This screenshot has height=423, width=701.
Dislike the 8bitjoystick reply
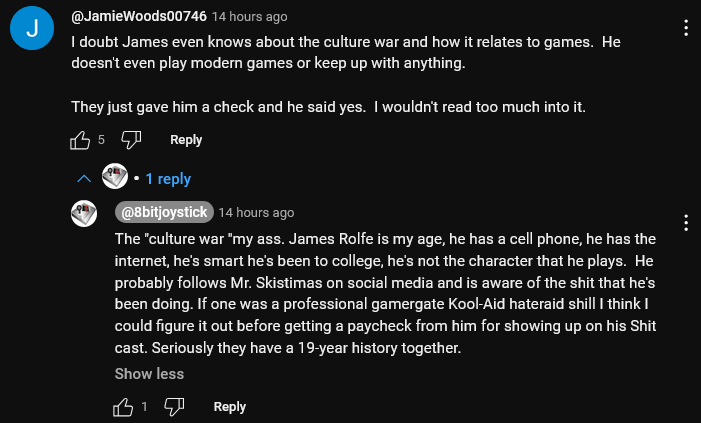click(175, 407)
